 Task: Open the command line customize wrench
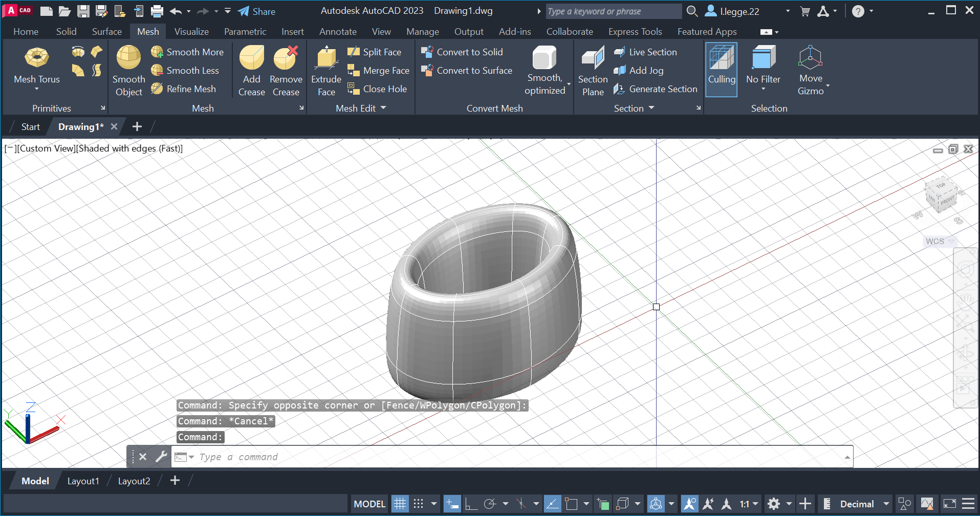pyautogui.click(x=161, y=457)
